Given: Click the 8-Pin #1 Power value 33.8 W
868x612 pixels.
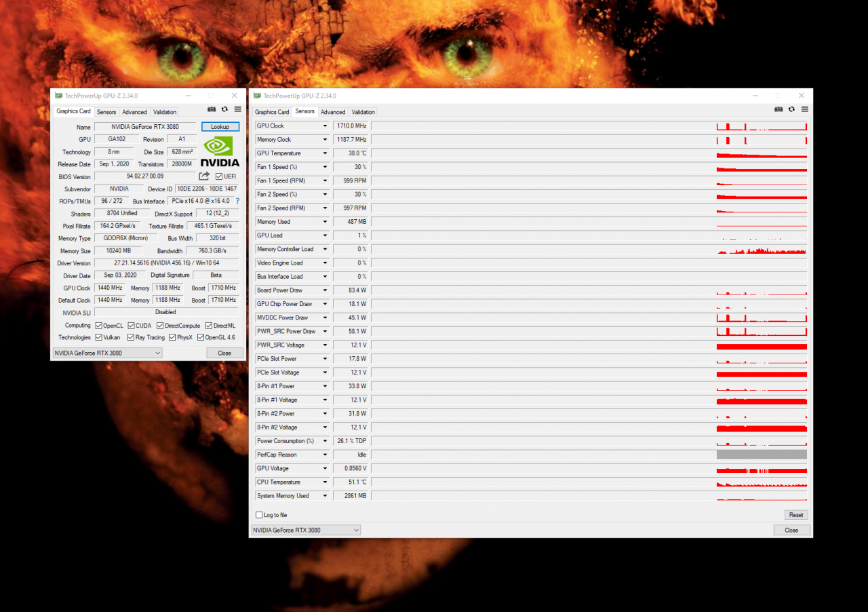Looking at the screenshot, I should [351, 386].
